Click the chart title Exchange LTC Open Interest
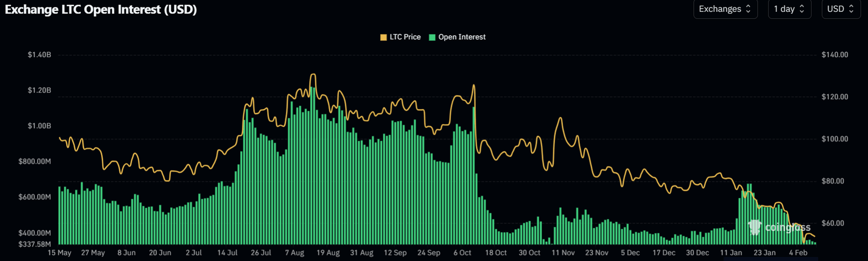 (101, 10)
